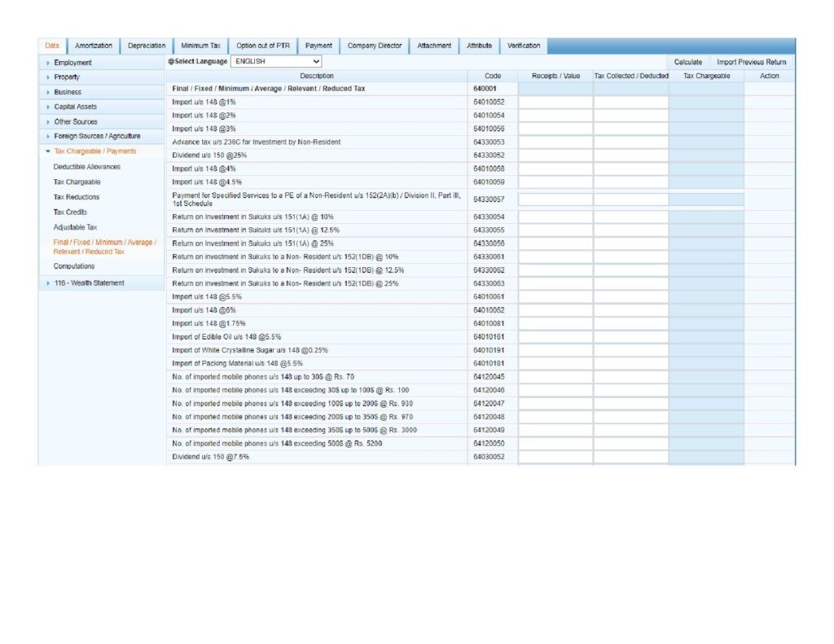Expand the 116 - Wealth Statement section
Screen dimensions: 834x644
click(x=89, y=283)
